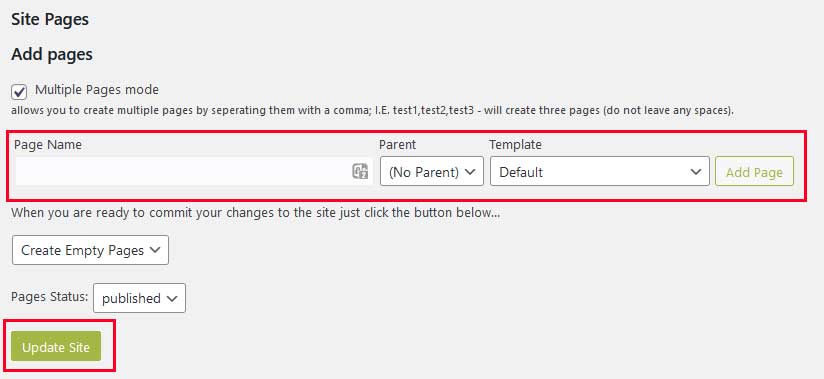Screen dimensions: 824x379
Task: Click the chevron arrow on Parent dropdown
Action: coord(470,172)
